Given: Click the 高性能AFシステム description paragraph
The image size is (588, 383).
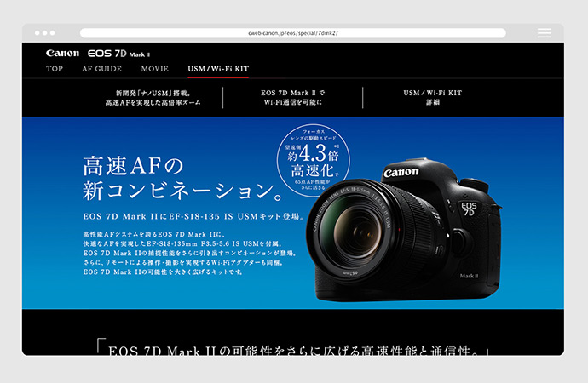Looking at the screenshot, I should point(189,253).
